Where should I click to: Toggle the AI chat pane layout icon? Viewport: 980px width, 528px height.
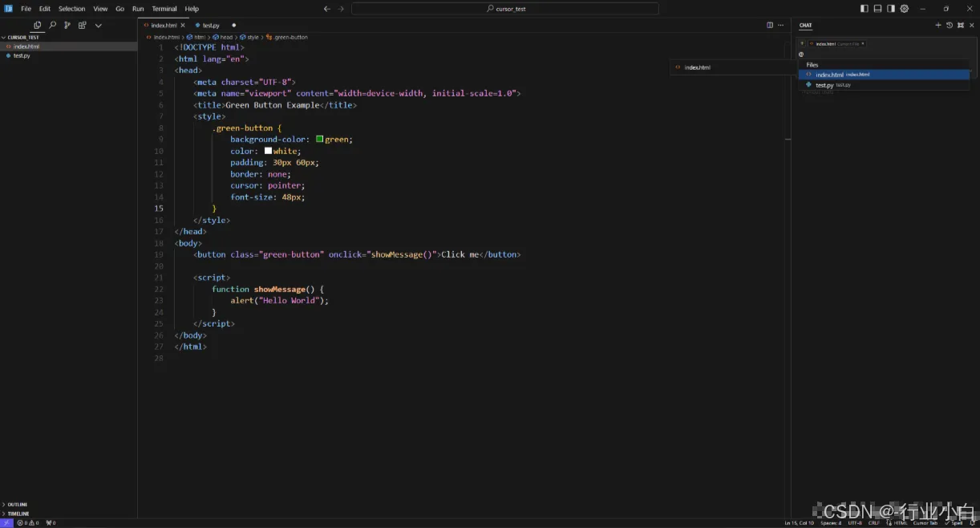click(891, 9)
